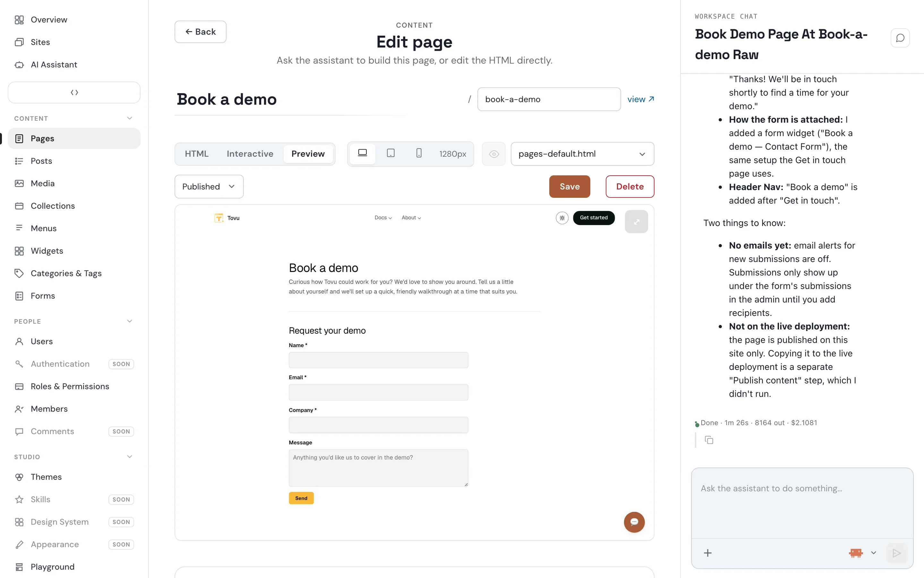This screenshot has height=578, width=924.
Task: Switch to the HTML tab
Action: 197,154
